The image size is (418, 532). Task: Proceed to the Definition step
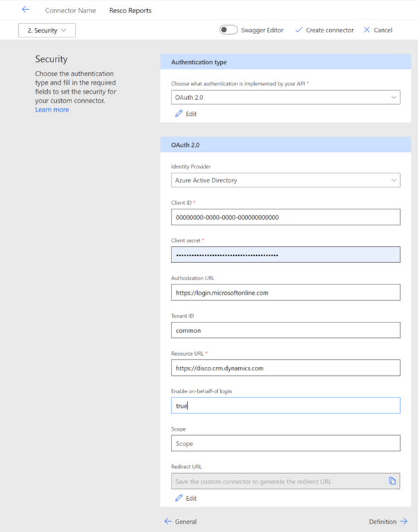[x=388, y=522]
